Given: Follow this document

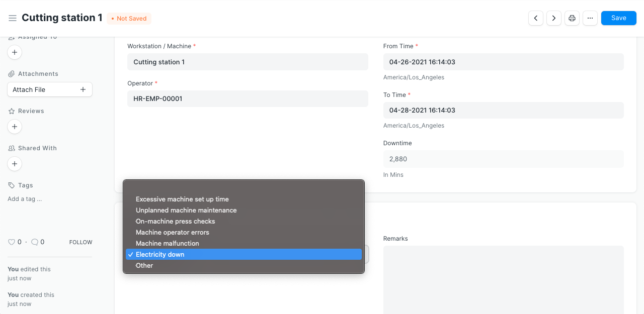Looking at the screenshot, I should [x=80, y=242].
